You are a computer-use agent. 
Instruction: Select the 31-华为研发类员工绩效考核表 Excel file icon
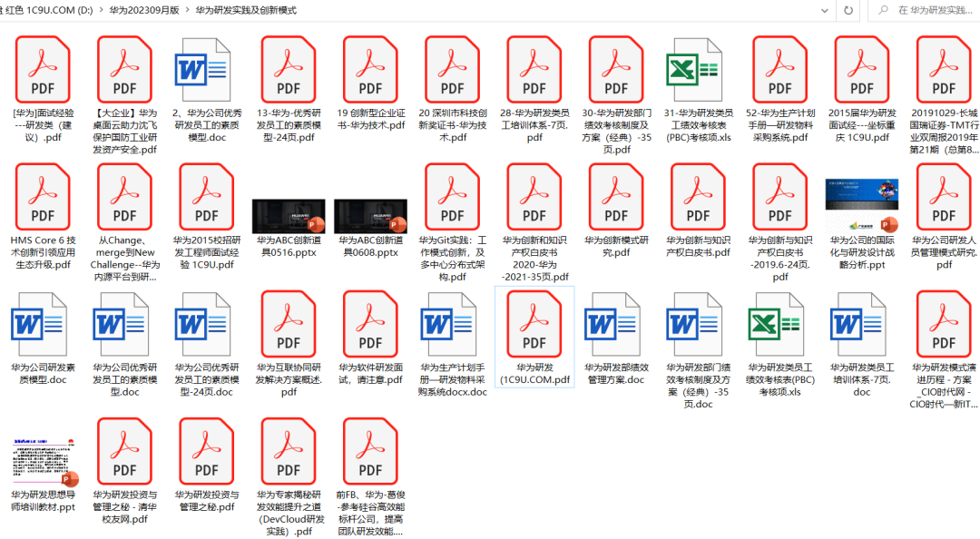coord(694,69)
